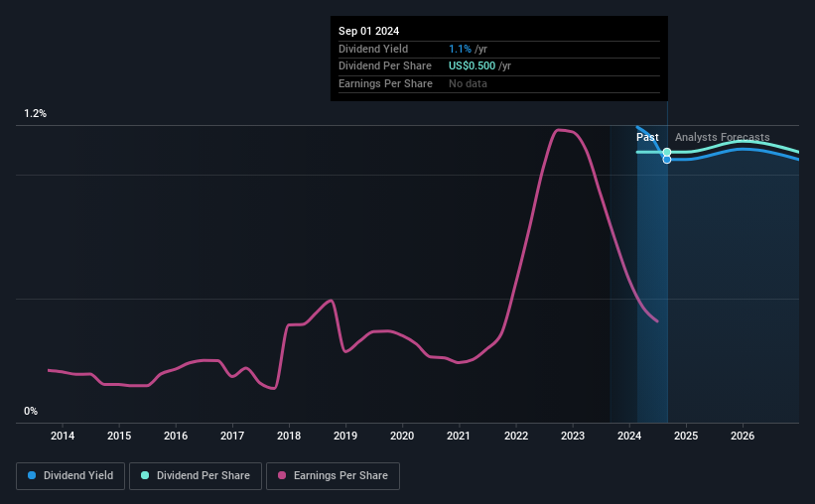815x504 pixels.
Task: Click the pink Earnings Per Share legend dot
Action: click(x=282, y=475)
